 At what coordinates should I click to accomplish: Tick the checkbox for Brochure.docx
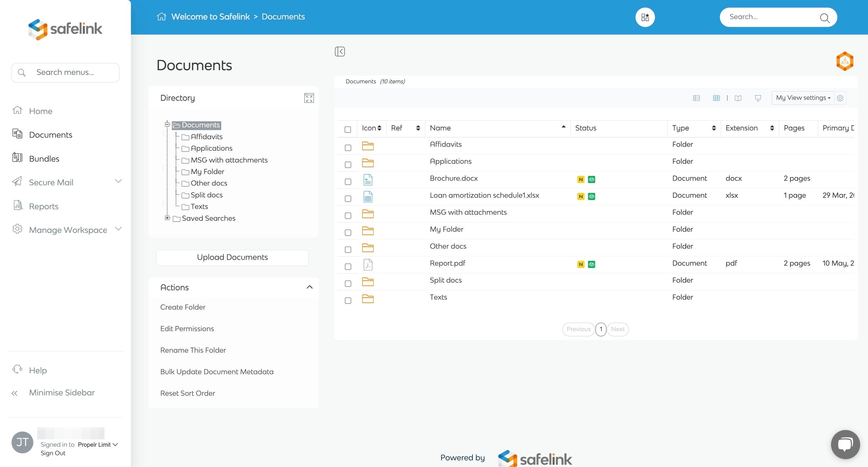[348, 182]
